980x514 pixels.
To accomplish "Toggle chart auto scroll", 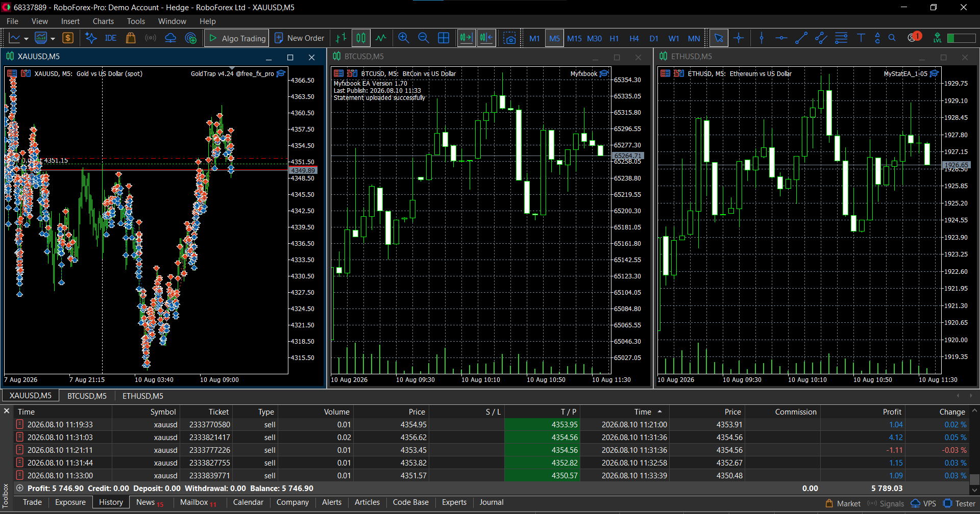I will [x=467, y=38].
